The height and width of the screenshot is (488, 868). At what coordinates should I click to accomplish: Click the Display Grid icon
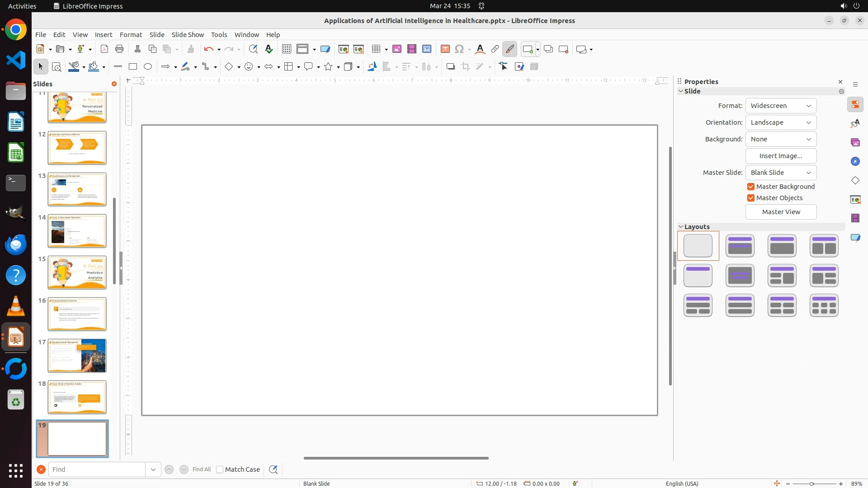pos(286,49)
